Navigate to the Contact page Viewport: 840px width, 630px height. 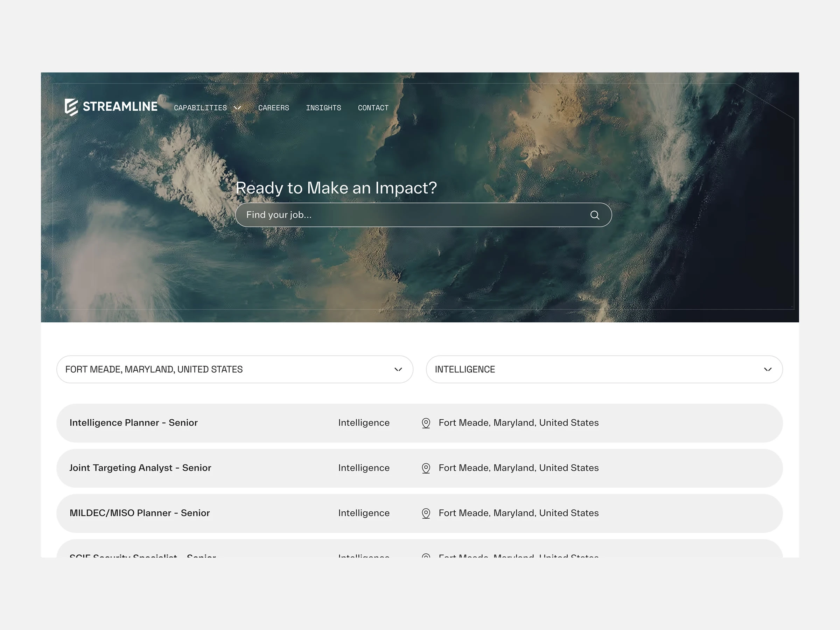click(x=373, y=107)
